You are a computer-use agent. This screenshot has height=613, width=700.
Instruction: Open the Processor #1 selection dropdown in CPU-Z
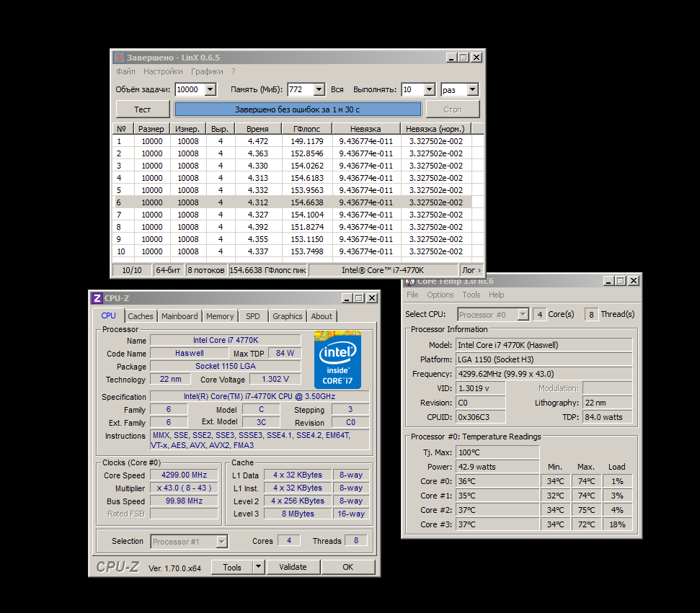click(x=221, y=542)
